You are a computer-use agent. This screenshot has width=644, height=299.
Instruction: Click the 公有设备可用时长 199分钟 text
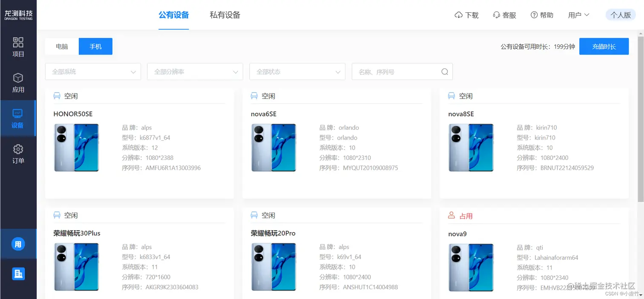538,47
